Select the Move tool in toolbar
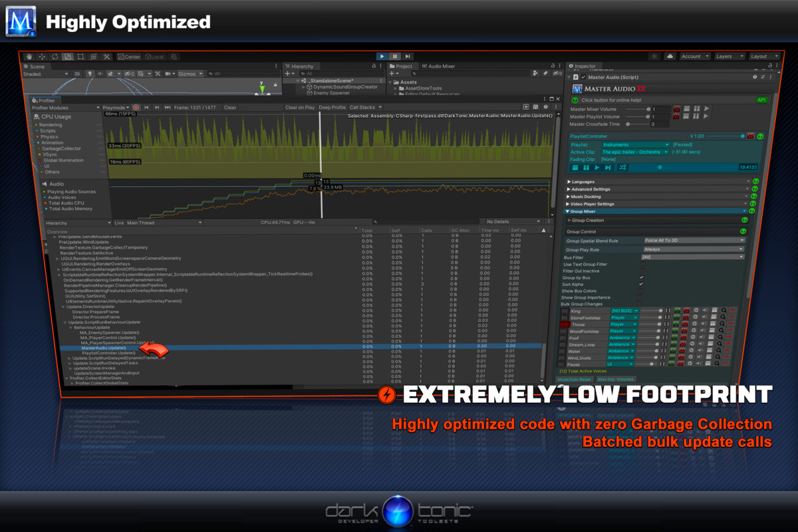798x532 pixels. 42,57
